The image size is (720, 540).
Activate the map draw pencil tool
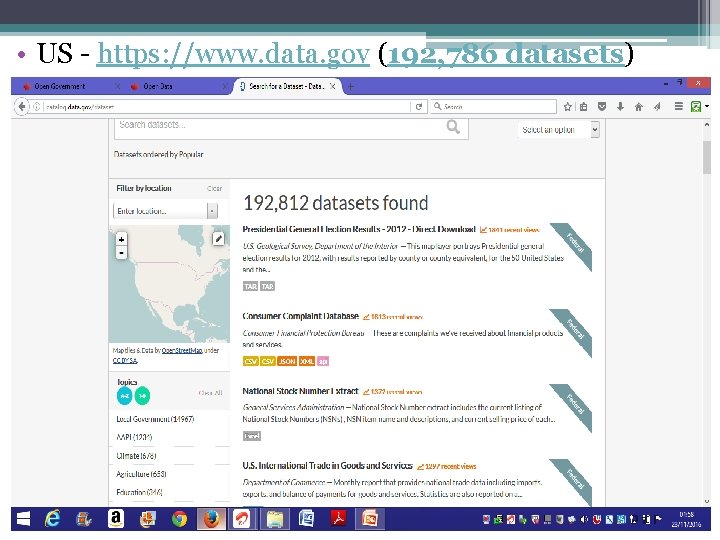point(219,238)
